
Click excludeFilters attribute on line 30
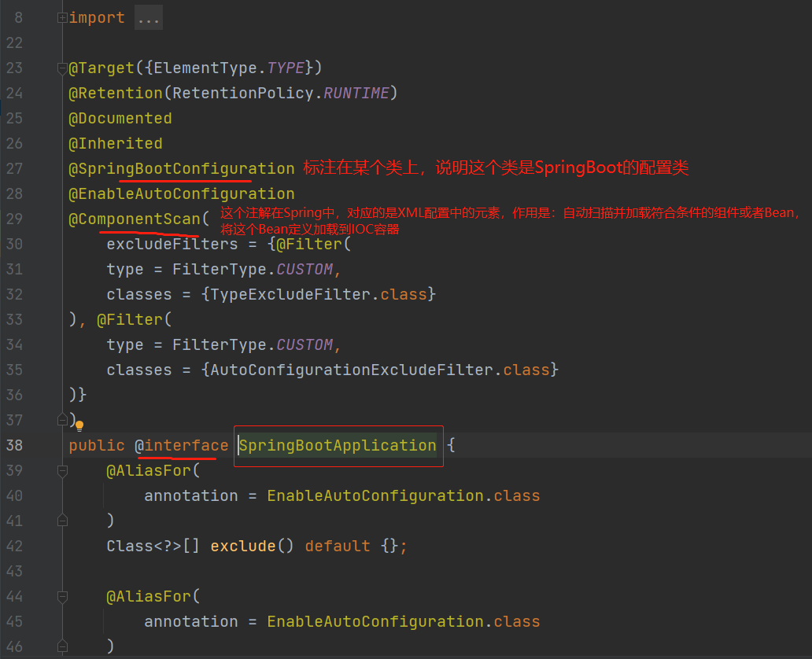click(x=172, y=245)
